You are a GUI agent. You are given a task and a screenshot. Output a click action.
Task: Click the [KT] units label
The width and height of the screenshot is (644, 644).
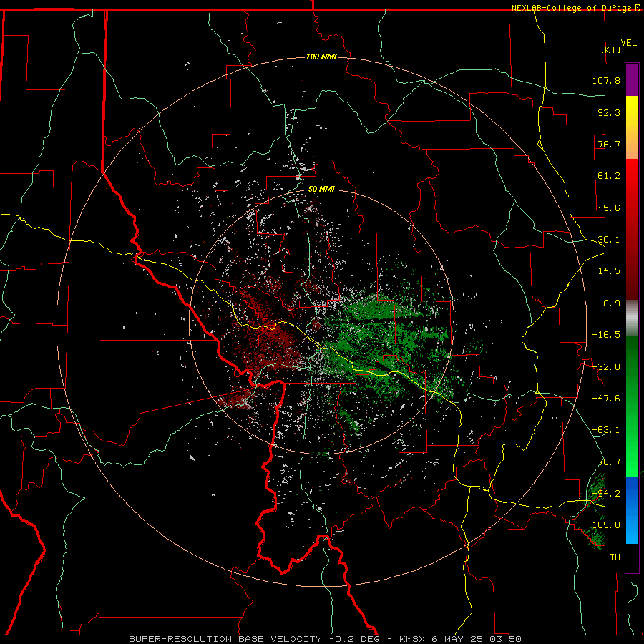tap(610, 49)
